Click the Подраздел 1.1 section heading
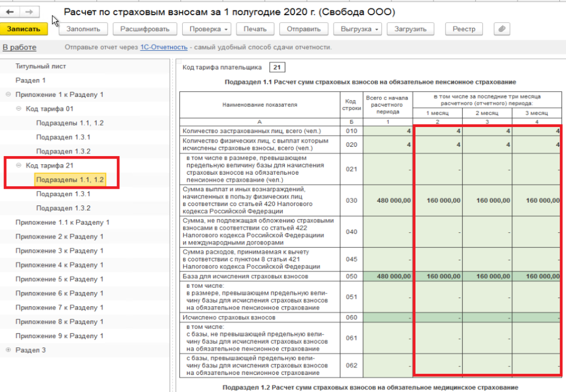The width and height of the screenshot is (566, 392). tap(370, 82)
